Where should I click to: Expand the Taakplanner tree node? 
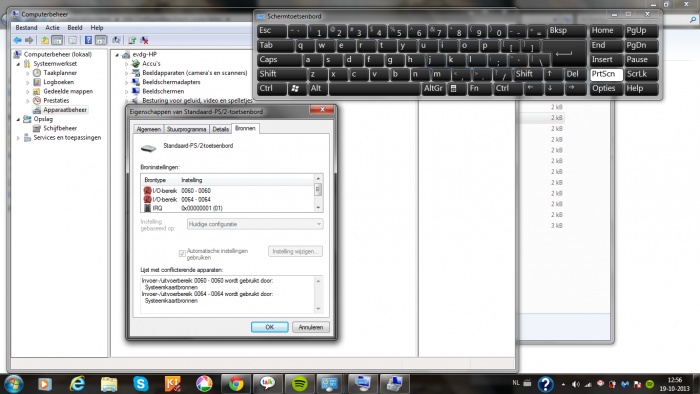pos(28,73)
